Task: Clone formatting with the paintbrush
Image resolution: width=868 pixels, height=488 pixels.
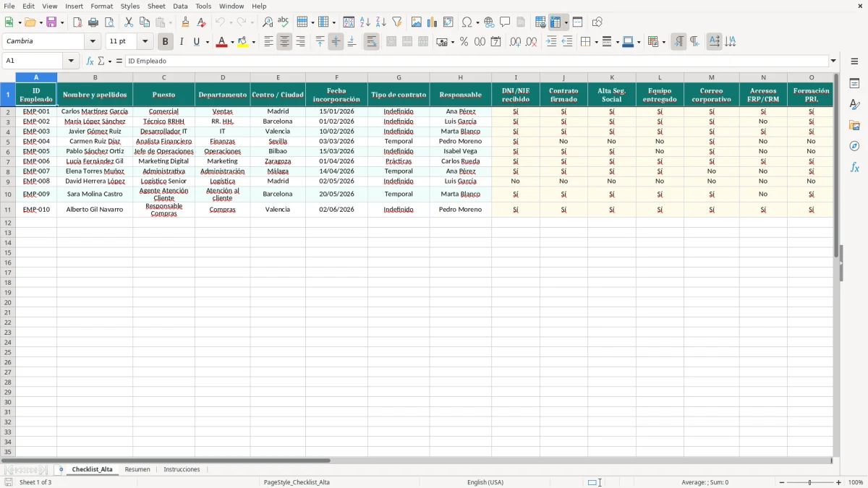Action: tap(186, 22)
